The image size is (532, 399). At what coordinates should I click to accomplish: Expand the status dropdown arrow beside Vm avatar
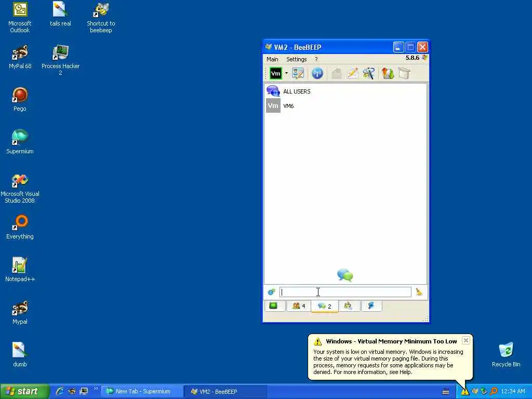(x=286, y=73)
